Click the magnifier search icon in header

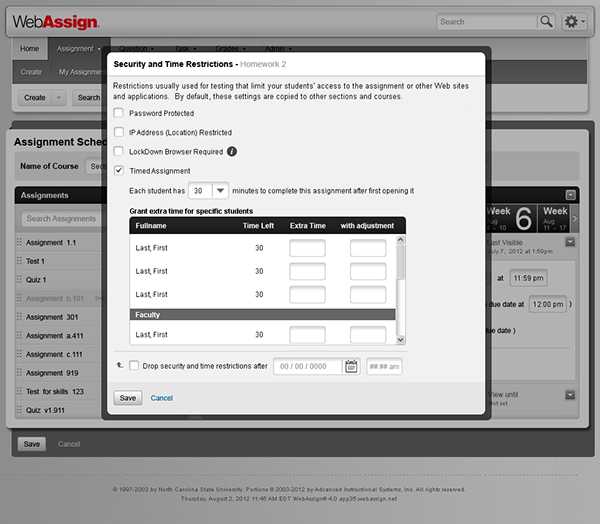(x=546, y=21)
